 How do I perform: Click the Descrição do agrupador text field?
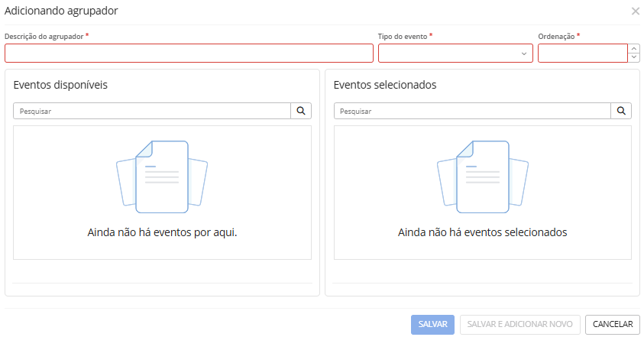tap(189, 53)
